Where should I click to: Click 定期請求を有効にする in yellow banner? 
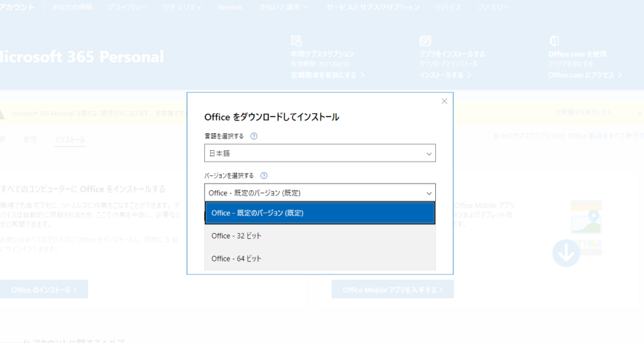tap(583, 112)
